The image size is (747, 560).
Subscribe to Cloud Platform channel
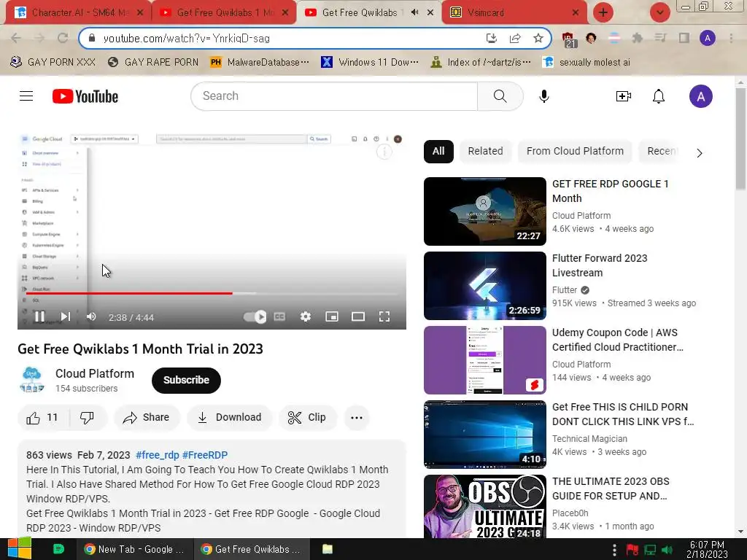pyautogui.click(x=186, y=380)
